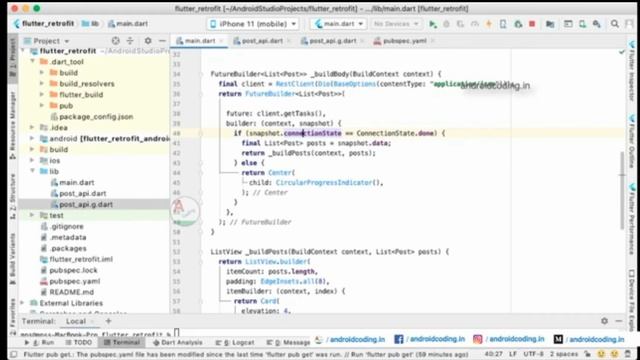Viewport: 640px width, 360px height.
Task: Select .gitignore in the project tree
Action: coord(67,226)
